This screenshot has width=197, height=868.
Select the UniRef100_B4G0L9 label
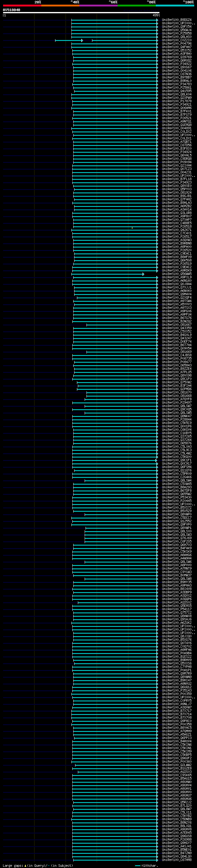tap(177, 335)
